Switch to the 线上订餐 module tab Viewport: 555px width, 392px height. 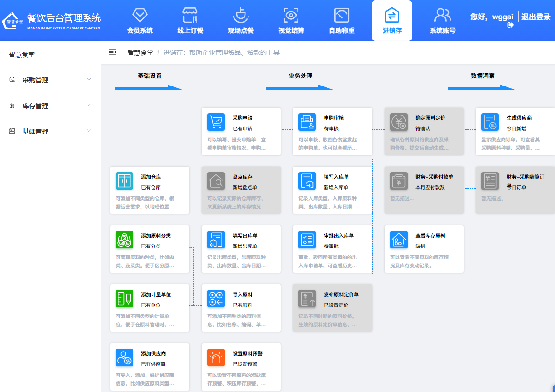pos(190,20)
